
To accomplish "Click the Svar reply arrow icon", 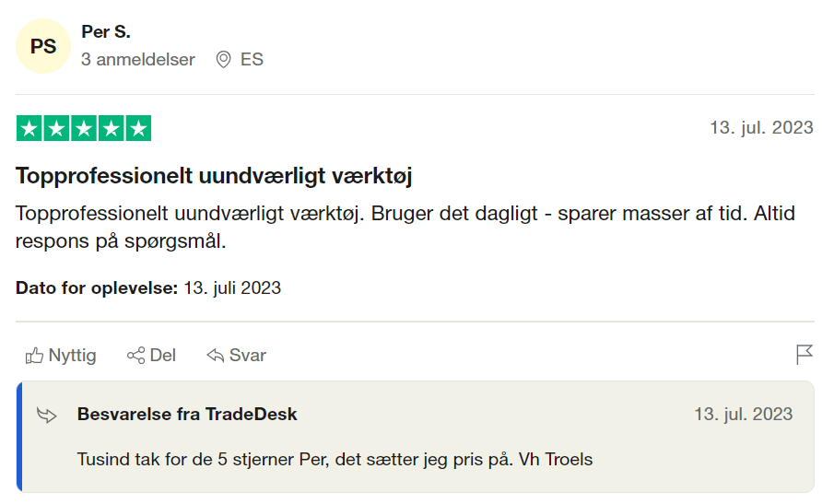I will 215,356.
